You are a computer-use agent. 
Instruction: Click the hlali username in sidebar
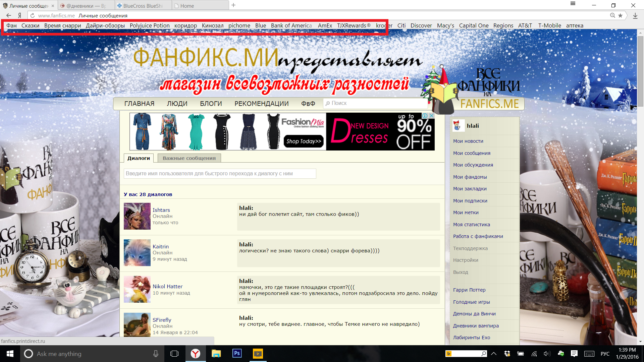pyautogui.click(x=473, y=126)
